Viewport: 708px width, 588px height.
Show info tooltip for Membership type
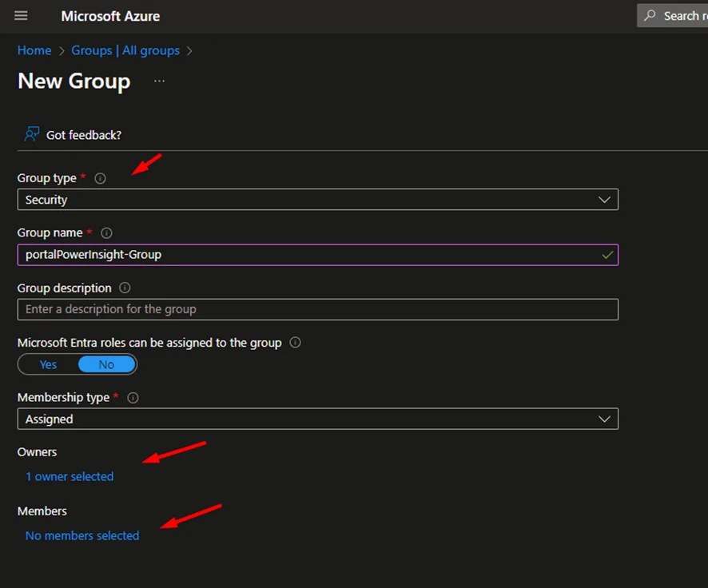133,398
